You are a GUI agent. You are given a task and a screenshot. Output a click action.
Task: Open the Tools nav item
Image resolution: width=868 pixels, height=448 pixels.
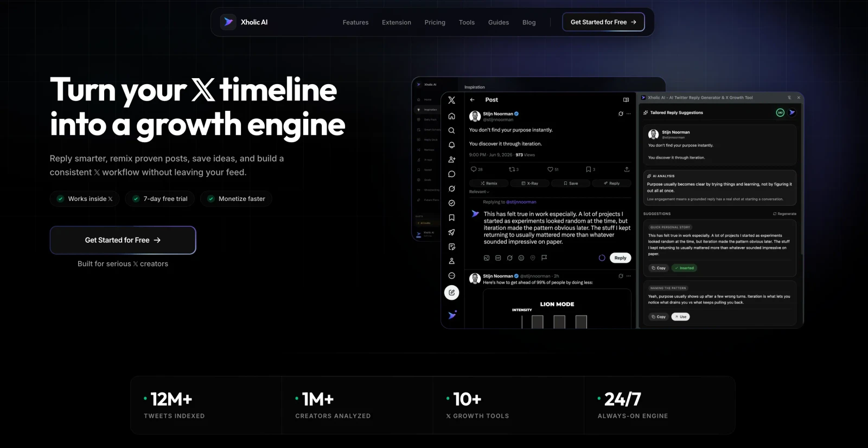[x=467, y=22]
